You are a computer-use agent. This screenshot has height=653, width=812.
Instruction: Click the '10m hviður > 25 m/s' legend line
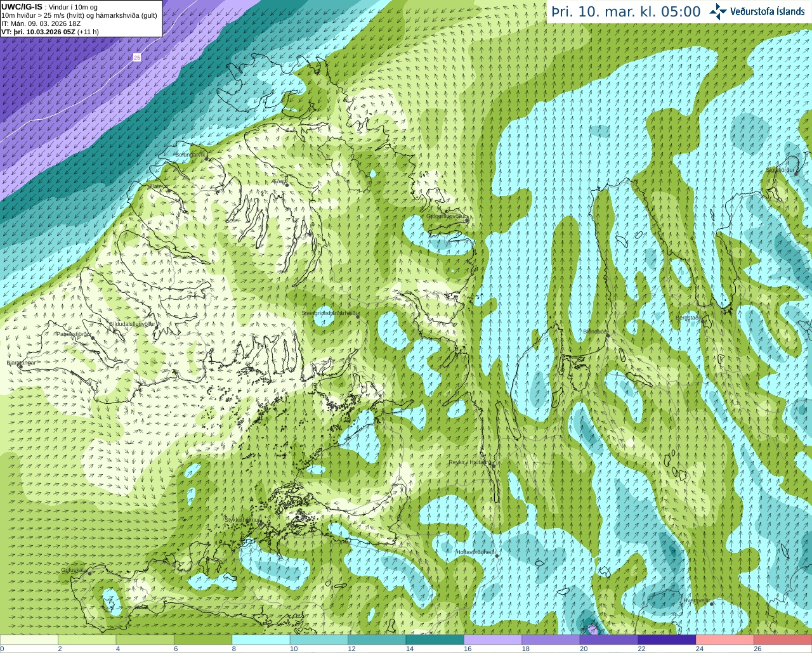(x=79, y=15)
